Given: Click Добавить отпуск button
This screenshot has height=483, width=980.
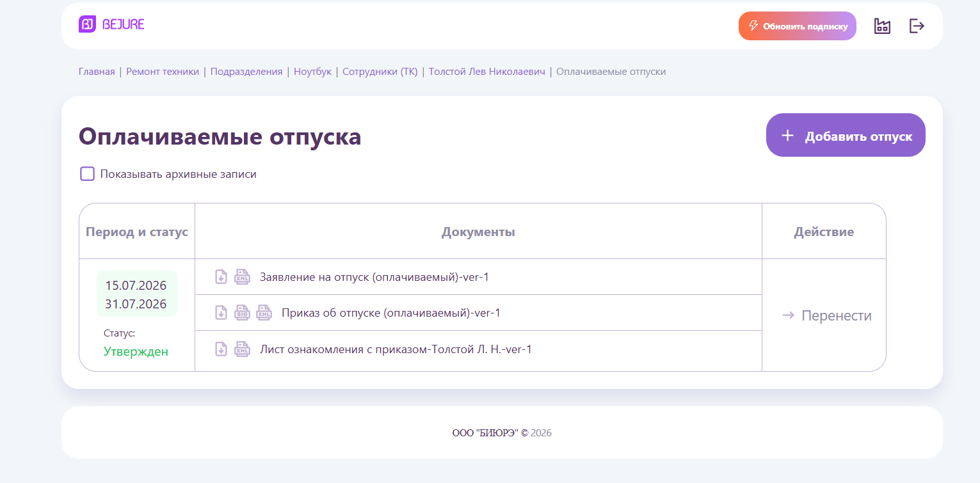Looking at the screenshot, I should point(846,135).
